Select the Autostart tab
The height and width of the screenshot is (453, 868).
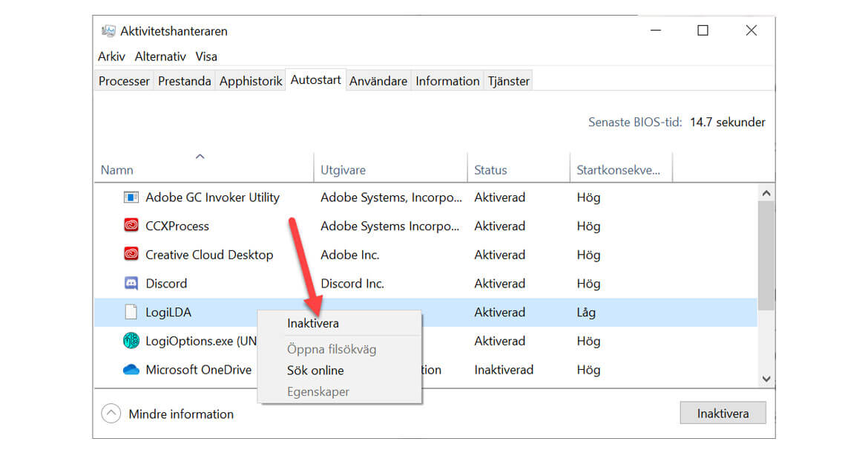315,79
